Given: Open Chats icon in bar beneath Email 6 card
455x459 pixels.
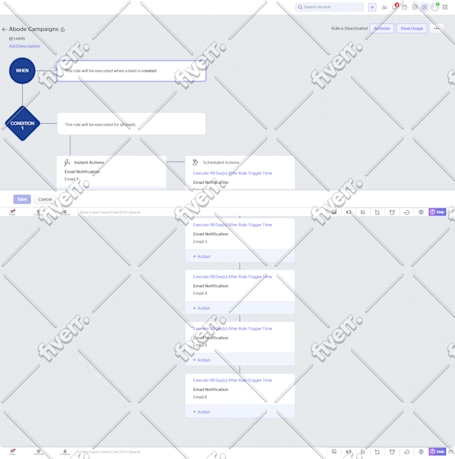Looking at the screenshot, I should (12, 451).
